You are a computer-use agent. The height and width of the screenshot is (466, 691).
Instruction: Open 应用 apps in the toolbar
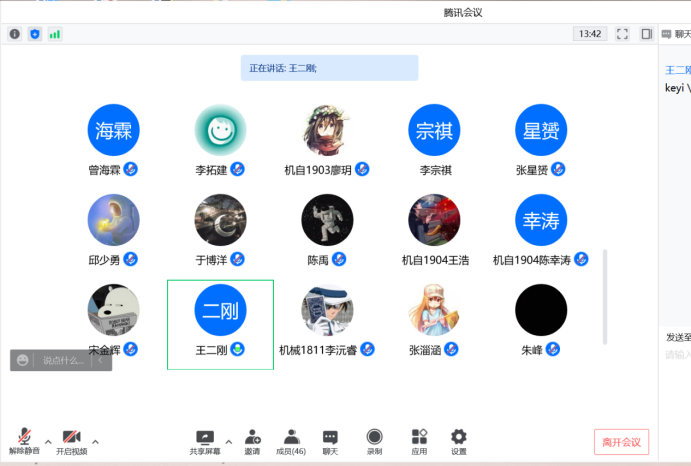point(419,441)
